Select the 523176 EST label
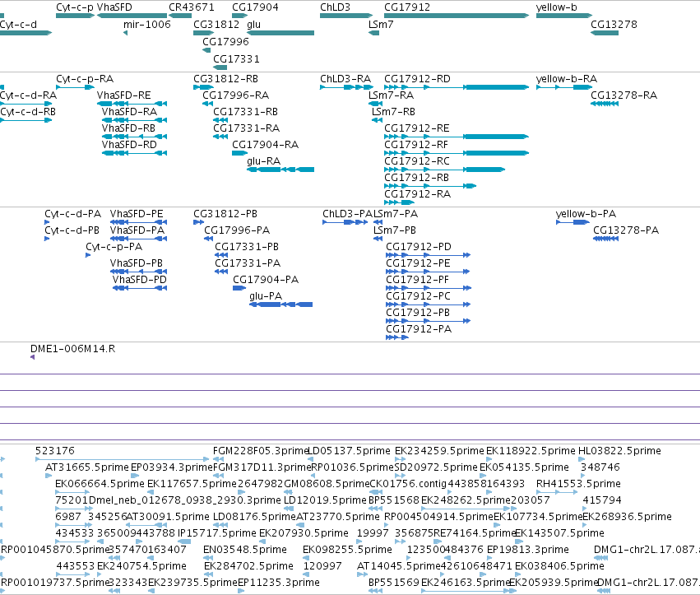The width and height of the screenshot is (700, 595). [55, 451]
